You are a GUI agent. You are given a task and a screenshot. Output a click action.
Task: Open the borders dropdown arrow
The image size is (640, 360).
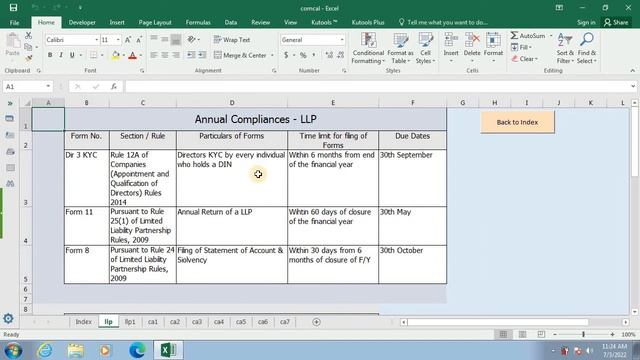pos(102,55)
